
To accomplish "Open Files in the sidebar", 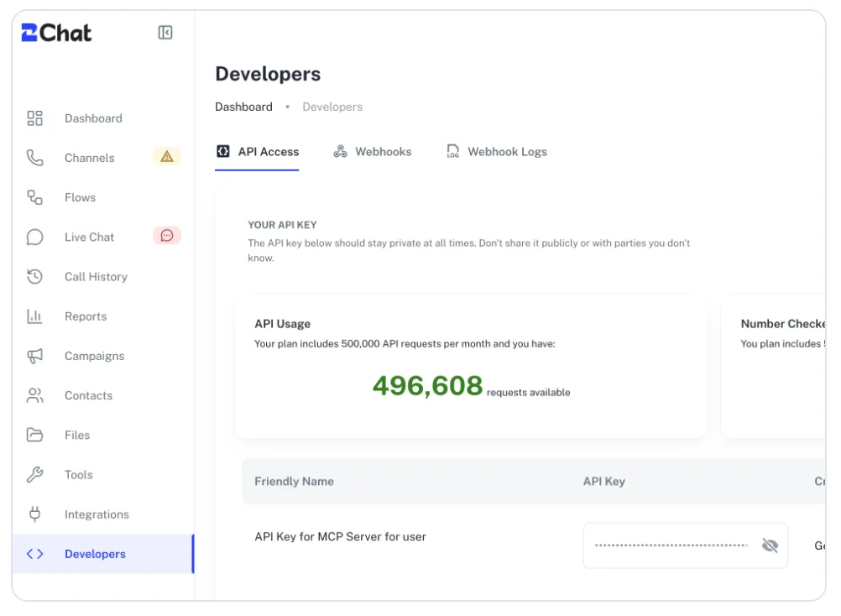I will click(x=102, y=435).
